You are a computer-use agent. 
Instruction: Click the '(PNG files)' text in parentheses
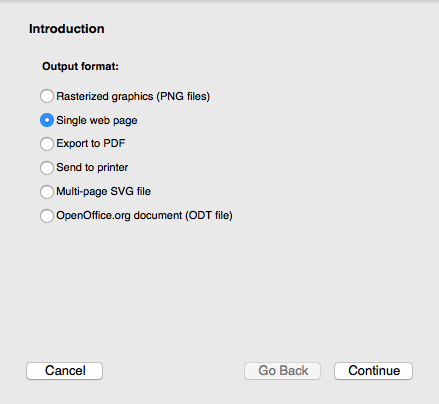[183, 96]
